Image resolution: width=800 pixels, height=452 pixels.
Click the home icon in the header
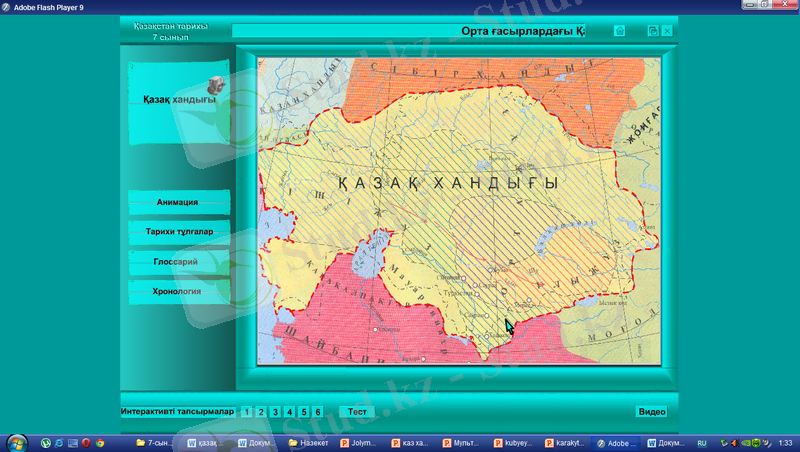pos(620,31)
